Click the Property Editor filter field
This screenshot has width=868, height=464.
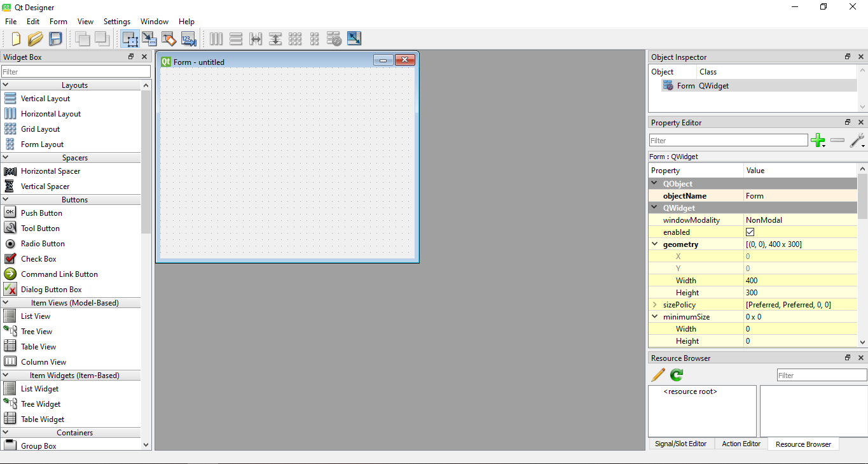click(729, 141)
